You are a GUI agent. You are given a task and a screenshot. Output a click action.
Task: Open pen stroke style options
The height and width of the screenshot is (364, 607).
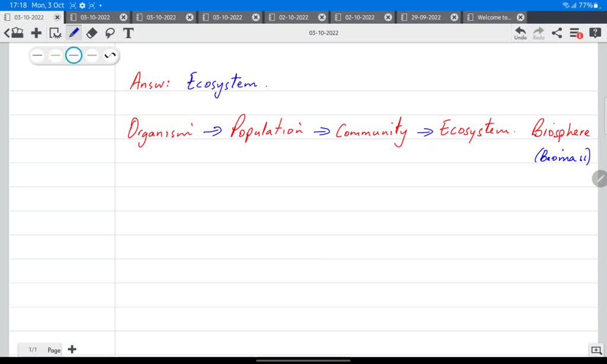point(110,55)
